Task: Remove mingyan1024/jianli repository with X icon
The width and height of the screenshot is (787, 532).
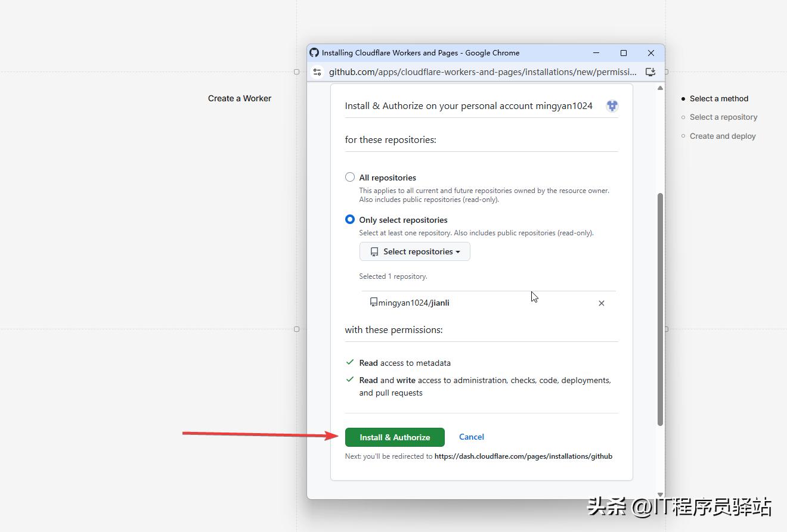Action: [601, 303]
